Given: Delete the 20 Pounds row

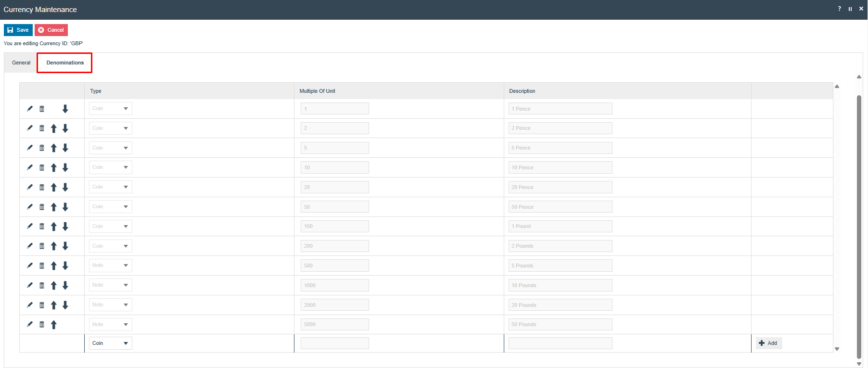Looking at the screenshot, I should 42,305.
